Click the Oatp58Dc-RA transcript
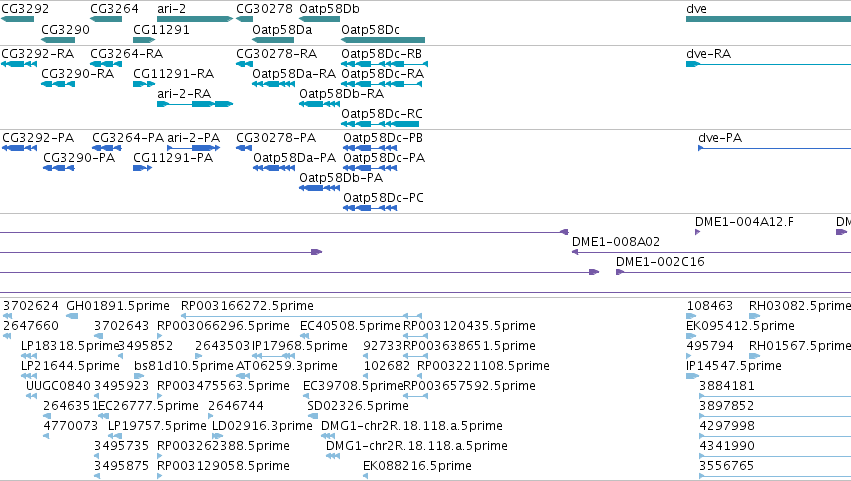 coord(382,84)
